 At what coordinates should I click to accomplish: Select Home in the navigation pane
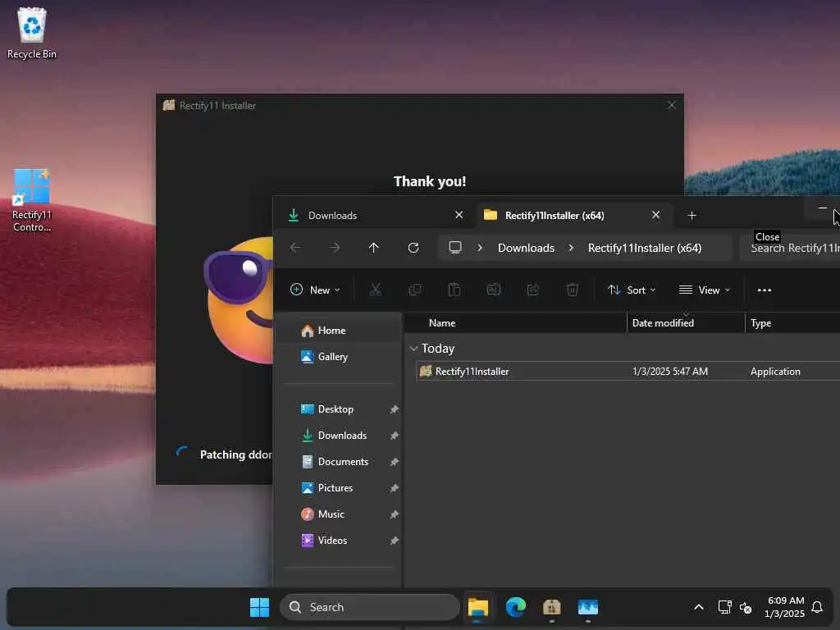click(338, 331)
